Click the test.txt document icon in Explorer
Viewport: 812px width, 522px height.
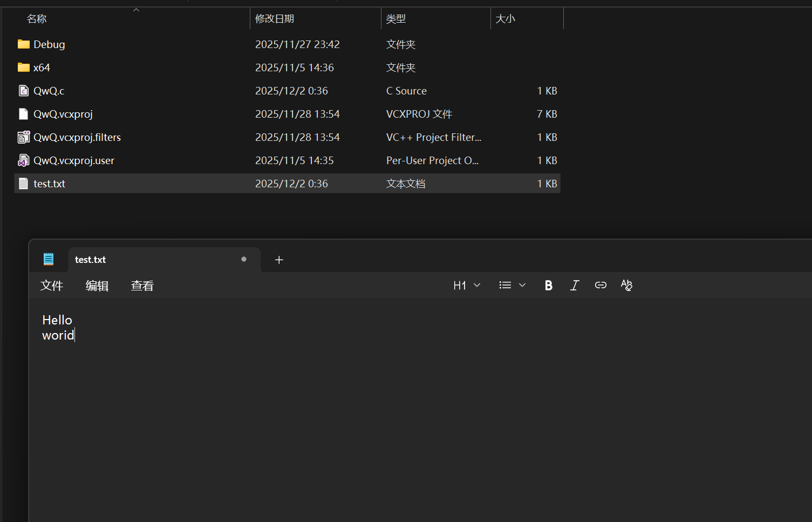tap(23, 184)
